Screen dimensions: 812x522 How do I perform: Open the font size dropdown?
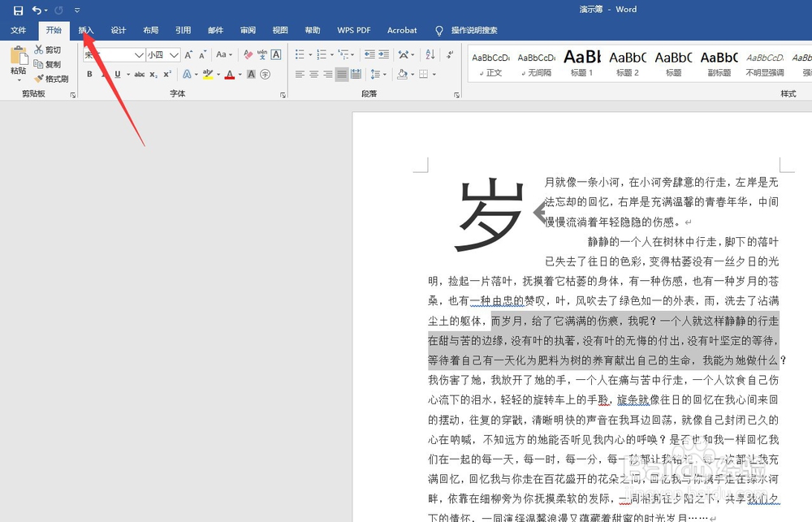point(173,54)
